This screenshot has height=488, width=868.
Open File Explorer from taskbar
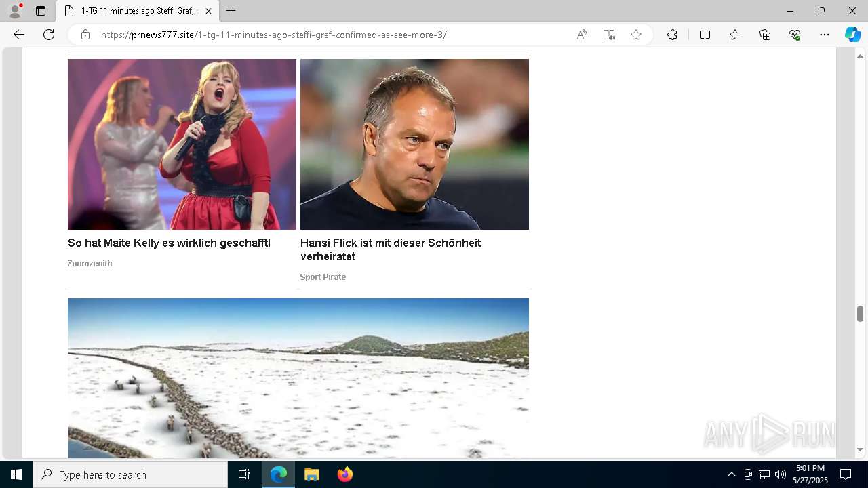(312, 474)
